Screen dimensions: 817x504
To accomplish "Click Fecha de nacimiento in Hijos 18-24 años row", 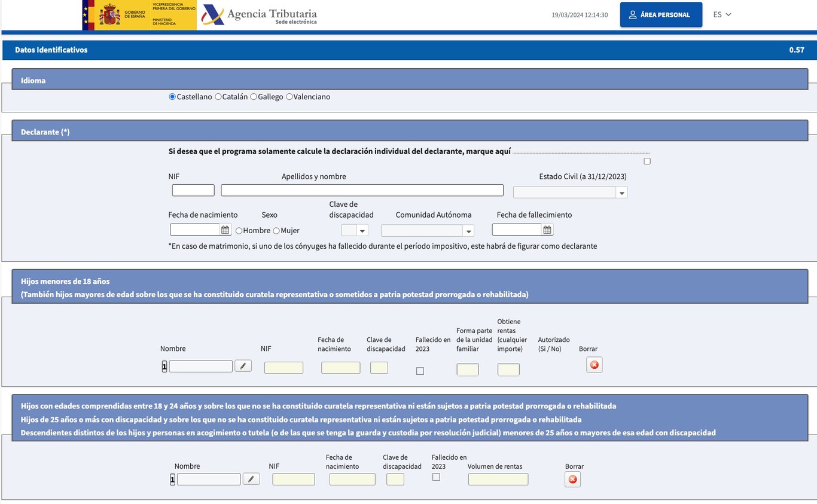I will 352,479.
